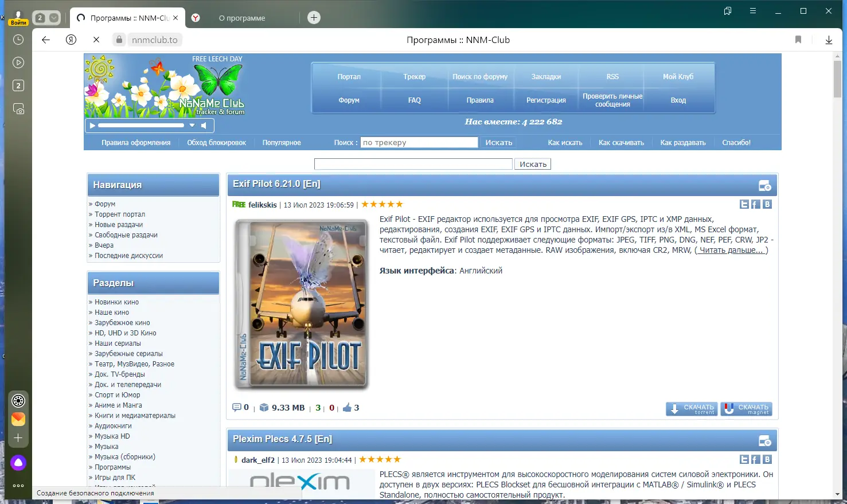Open the orange mail app in sidebar

click(18, 419)
